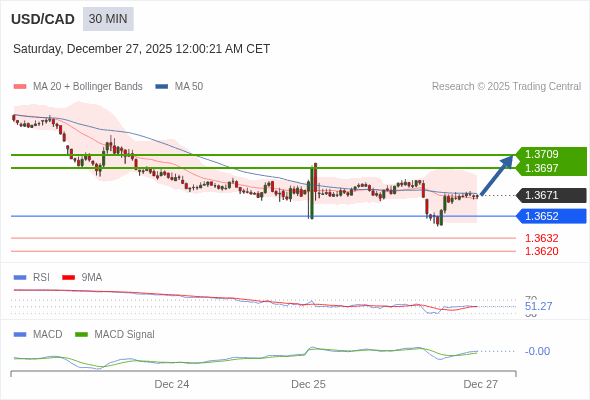Click the red 9MA legend swatch
Viewport: 590px width, 400px height.
coord(68,278)
